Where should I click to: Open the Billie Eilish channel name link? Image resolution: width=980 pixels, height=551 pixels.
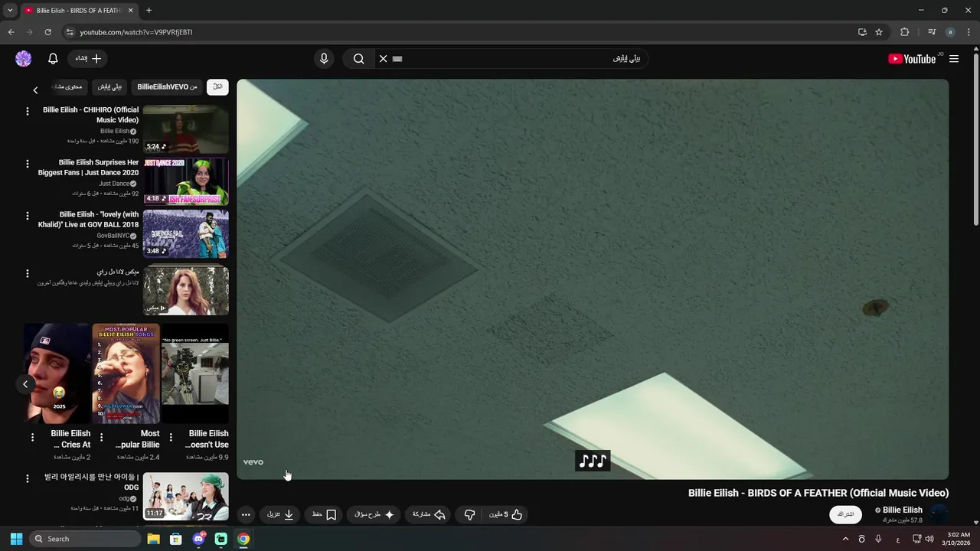902,510
